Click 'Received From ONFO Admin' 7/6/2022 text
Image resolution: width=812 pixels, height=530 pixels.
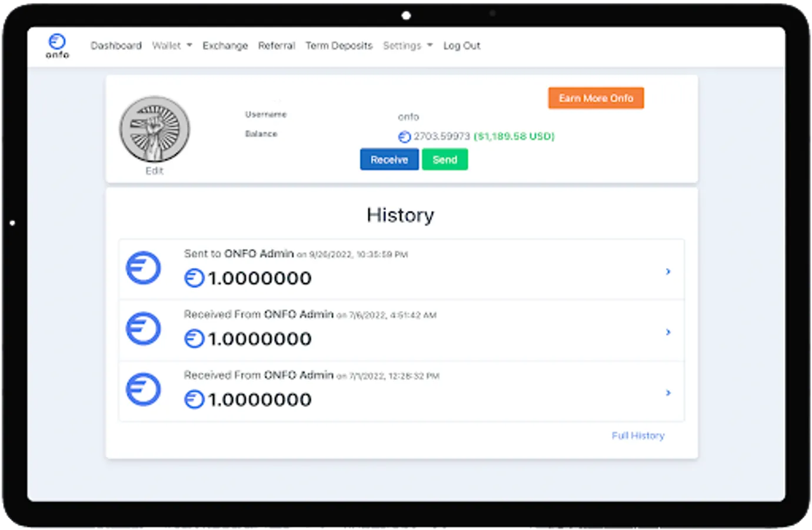tap(258, 314)
